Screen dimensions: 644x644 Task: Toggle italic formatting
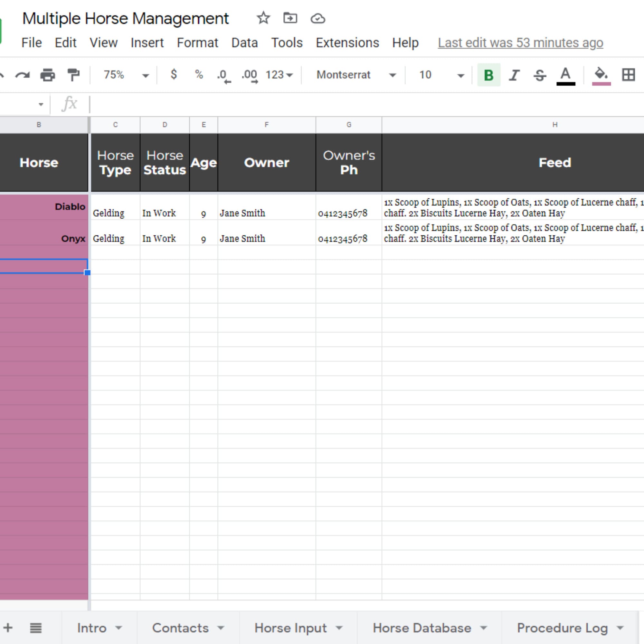click(x=514, y=75)
